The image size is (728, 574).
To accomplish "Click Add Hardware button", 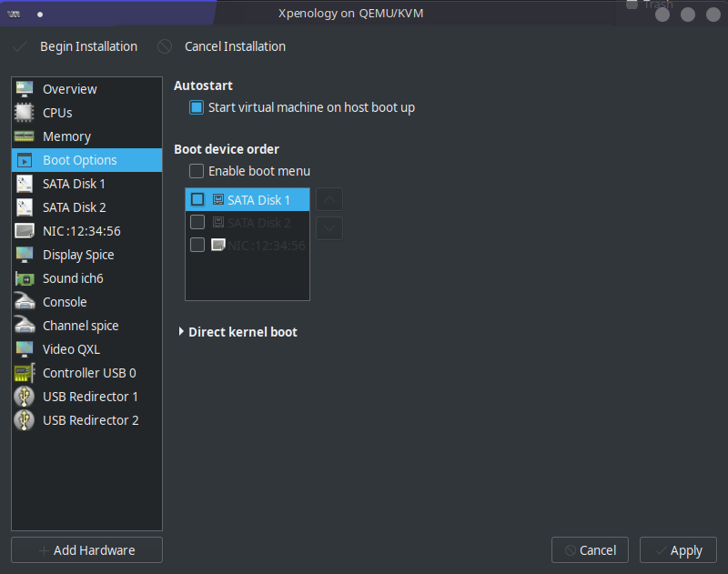I will click(x=86, y=549).
